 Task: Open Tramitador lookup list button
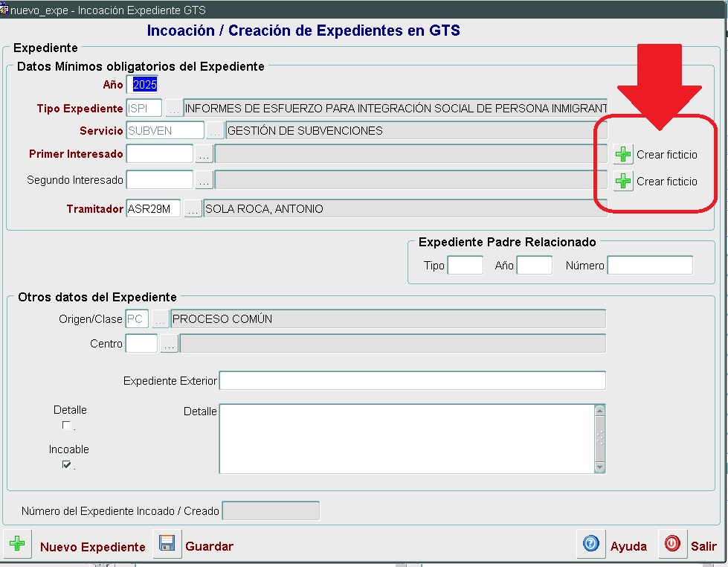pyautogui.click(x=193, y=210)
